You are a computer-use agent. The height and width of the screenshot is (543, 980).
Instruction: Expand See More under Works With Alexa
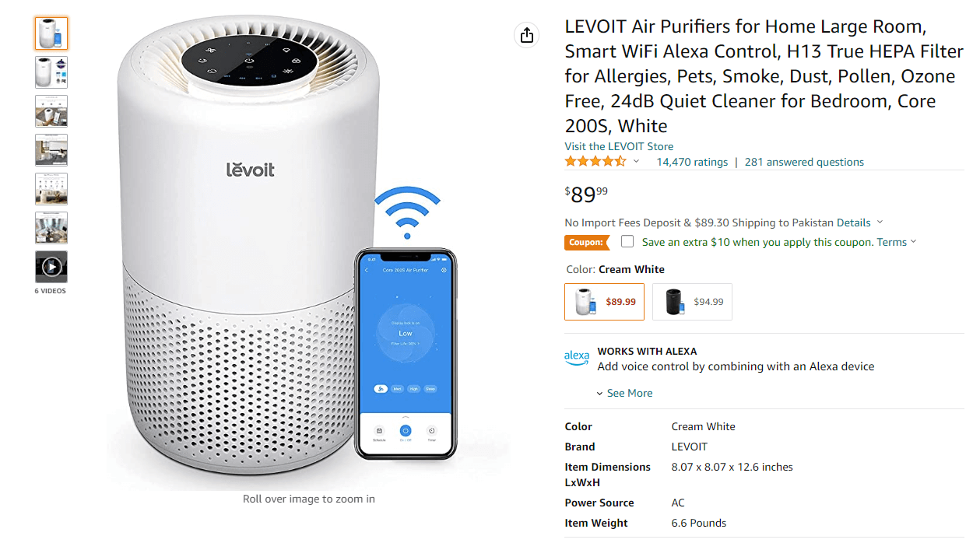[624, 393]
